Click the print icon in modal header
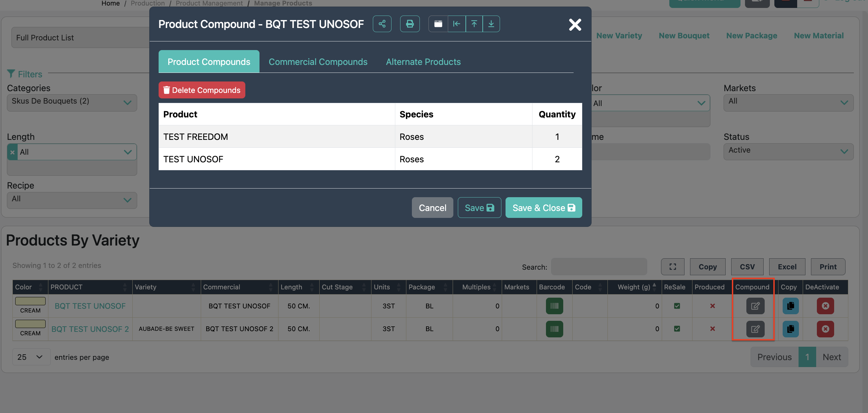Screen dimensions: 868x413 pos(409,24)
